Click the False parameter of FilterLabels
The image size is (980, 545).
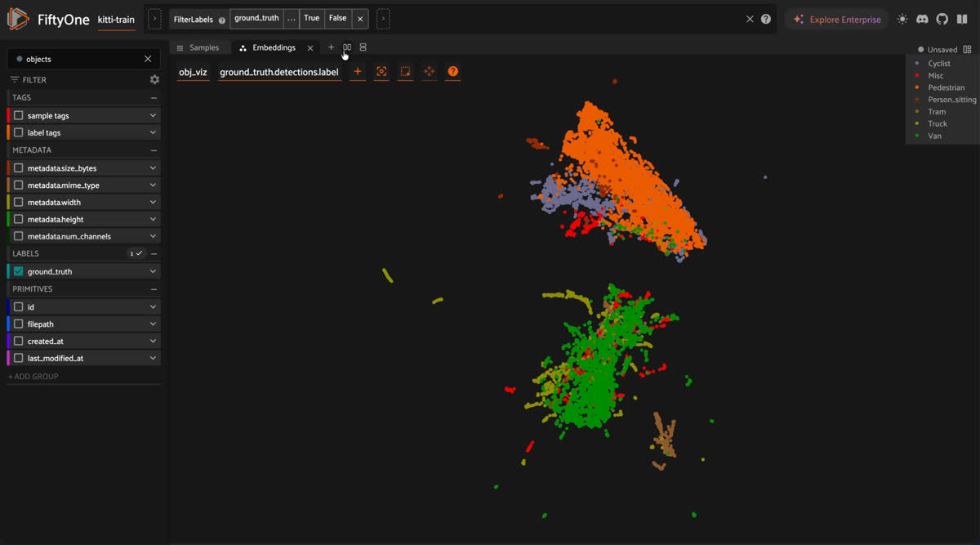click(337, 18)
